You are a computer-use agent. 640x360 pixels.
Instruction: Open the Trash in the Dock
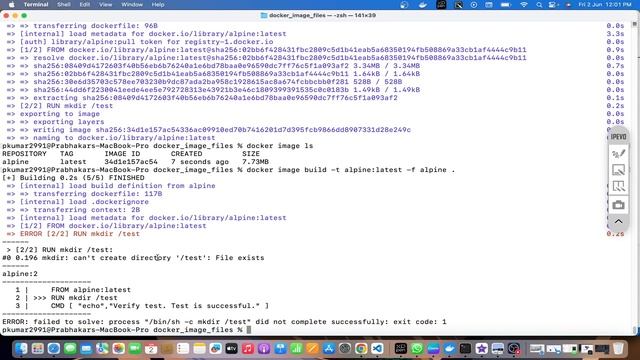click(x=618, y=349)
